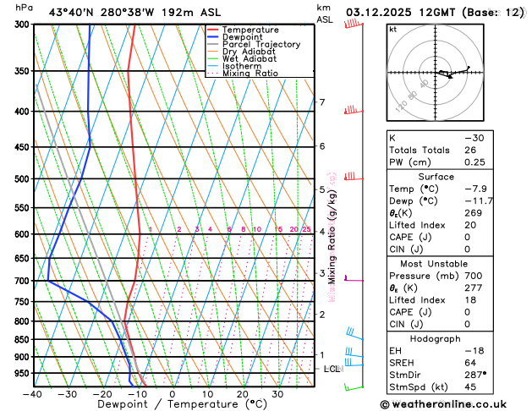The image size is (532, 411).
Task: Click the Dewpoint / Temperature axis title
Action: click(182, 404)
